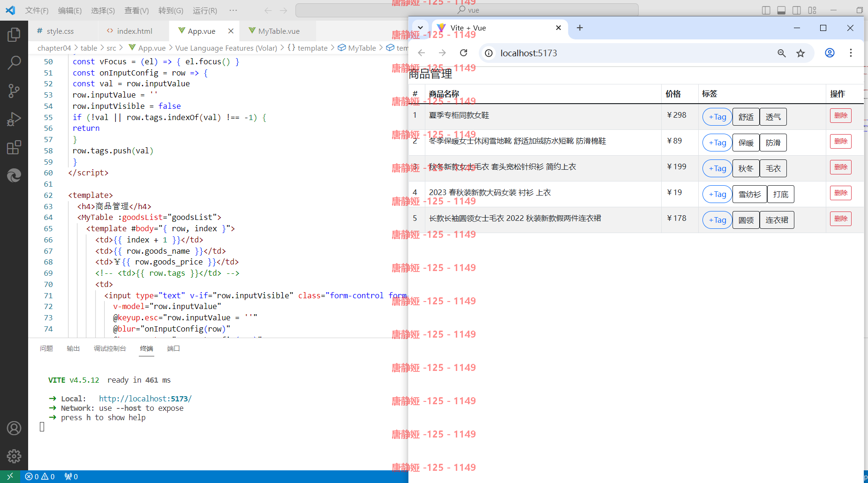The width and height of the screenshot is (868, 483).
Task: Open browser three-dot menu
Action: [x=851, y=53]
